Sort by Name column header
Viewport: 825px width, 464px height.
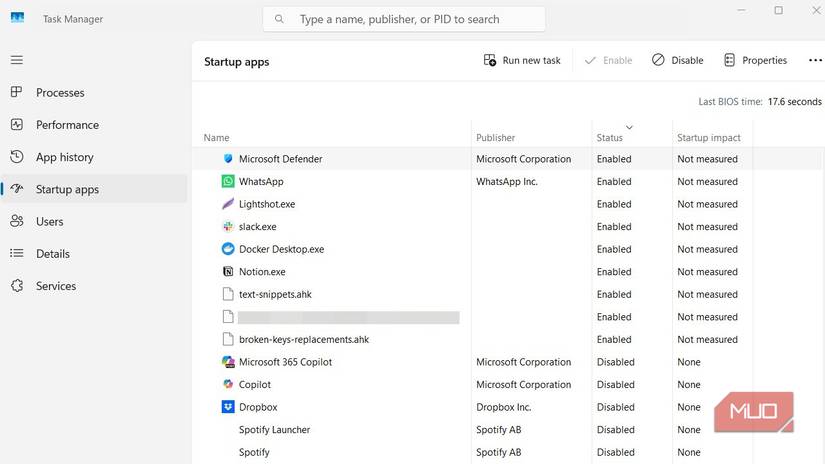point(216,137)
